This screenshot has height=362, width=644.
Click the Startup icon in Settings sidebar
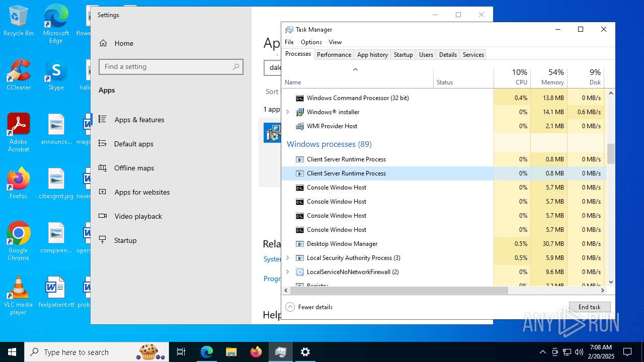click(103, 240)
